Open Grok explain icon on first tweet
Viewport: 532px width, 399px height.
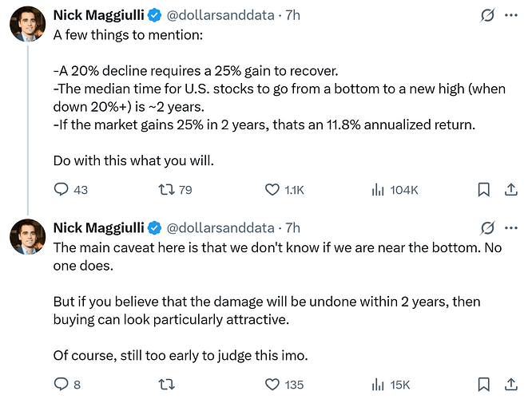(487, 15)
